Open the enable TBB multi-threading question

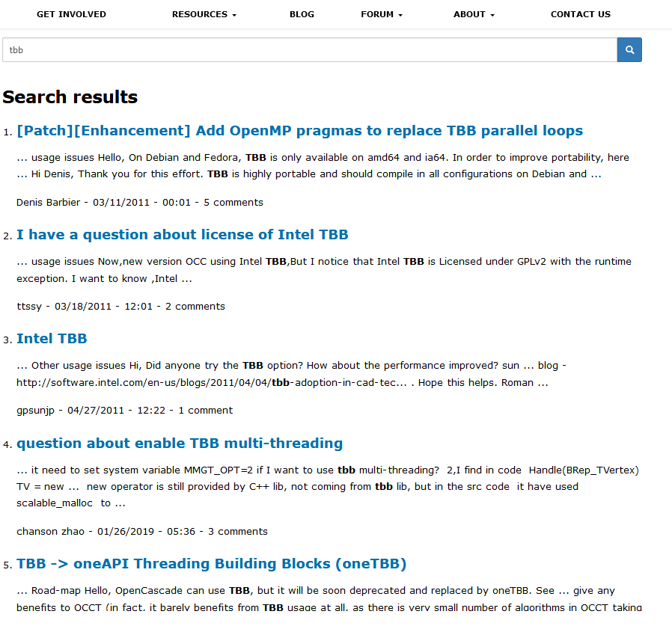[x=180, y=444]
